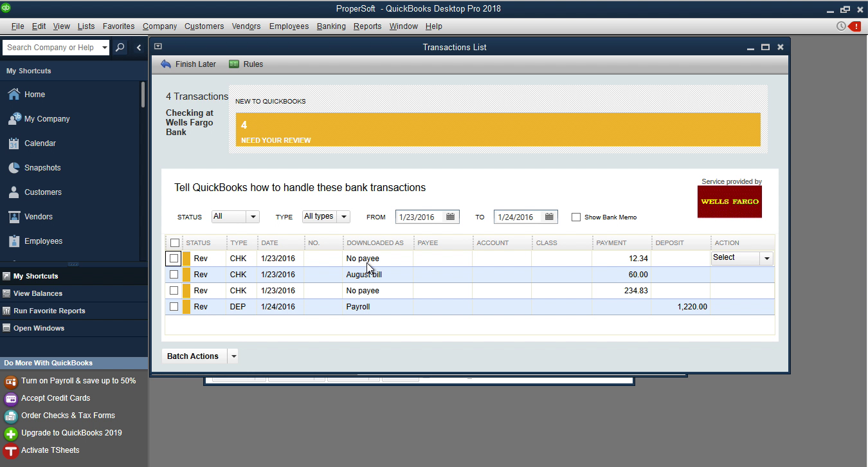Open search scope dropdown arrow
The height and width of the screenshot is (467, 868).
(x=104, y=47)
